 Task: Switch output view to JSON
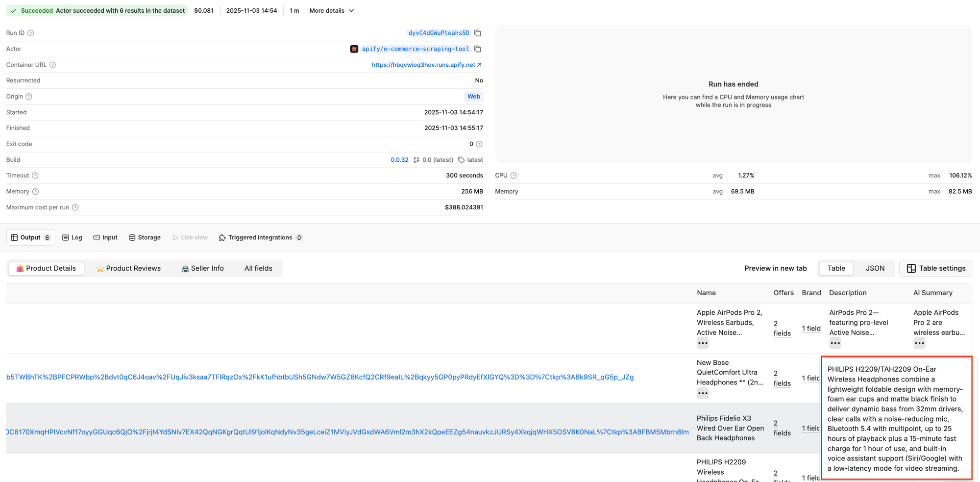[x=875, y=268]
